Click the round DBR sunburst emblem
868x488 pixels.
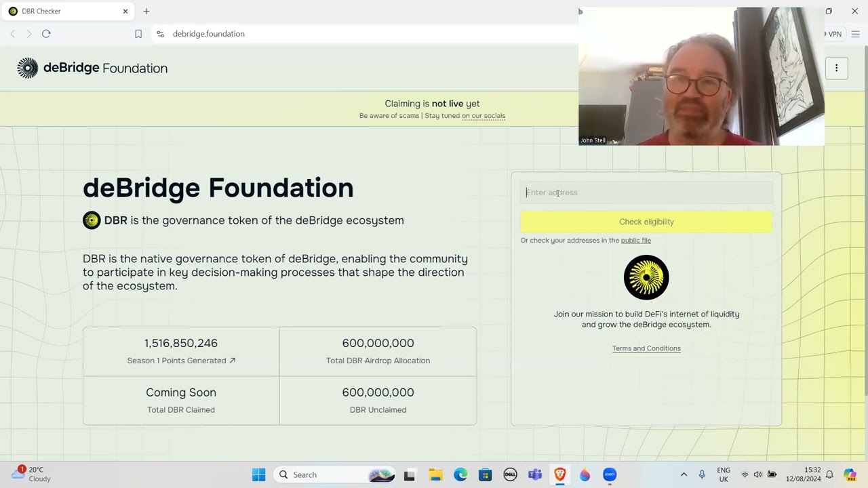tap(646, 277)
